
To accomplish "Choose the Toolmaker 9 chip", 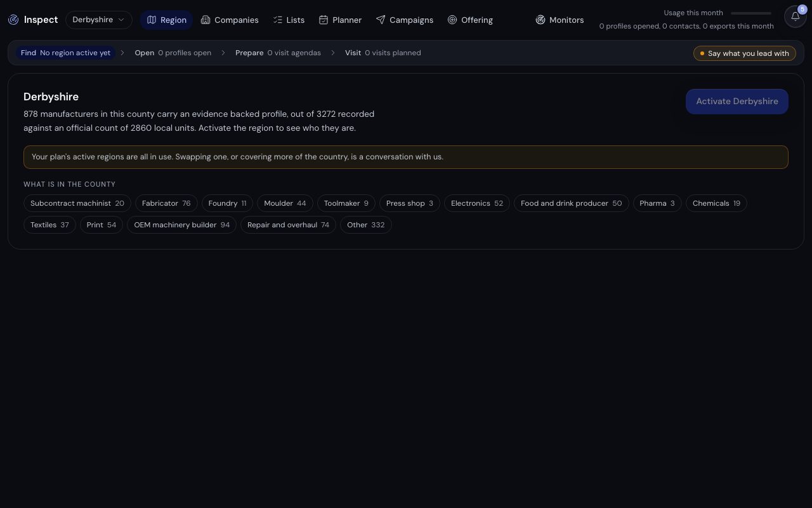I will pos(346,203).
